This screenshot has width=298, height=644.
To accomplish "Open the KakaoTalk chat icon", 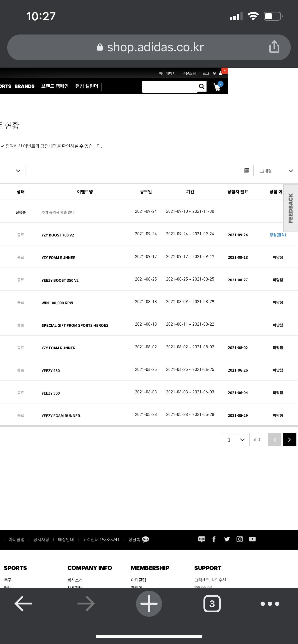I will click(145, 539).
